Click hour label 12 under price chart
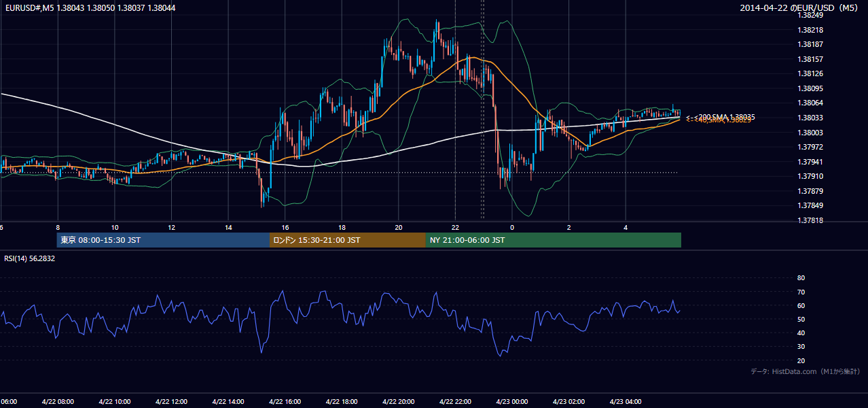The height and width of the screenshot is (408, 868). pos(172,227)
